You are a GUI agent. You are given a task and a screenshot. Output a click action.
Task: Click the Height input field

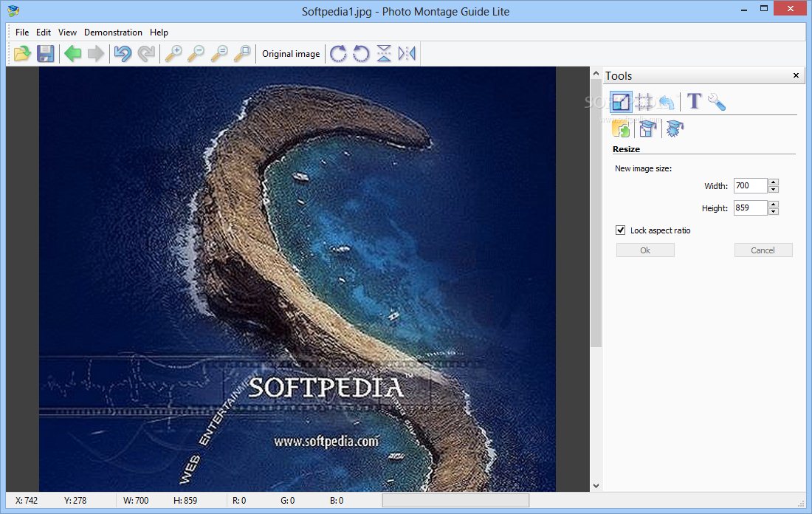tap(751, 208)
